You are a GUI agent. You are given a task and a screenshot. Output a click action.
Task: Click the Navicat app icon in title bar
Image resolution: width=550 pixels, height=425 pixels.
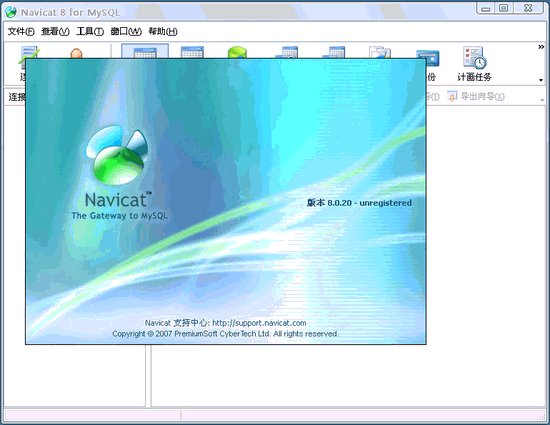(11, 12)
